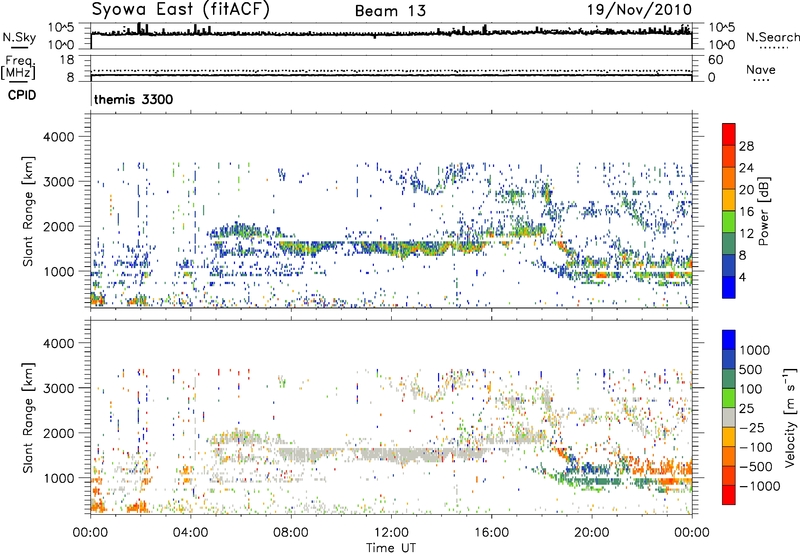This screenshot has width=800, height=554.
Task: Click the '60' Nave axis tick label
Action: 715,60
